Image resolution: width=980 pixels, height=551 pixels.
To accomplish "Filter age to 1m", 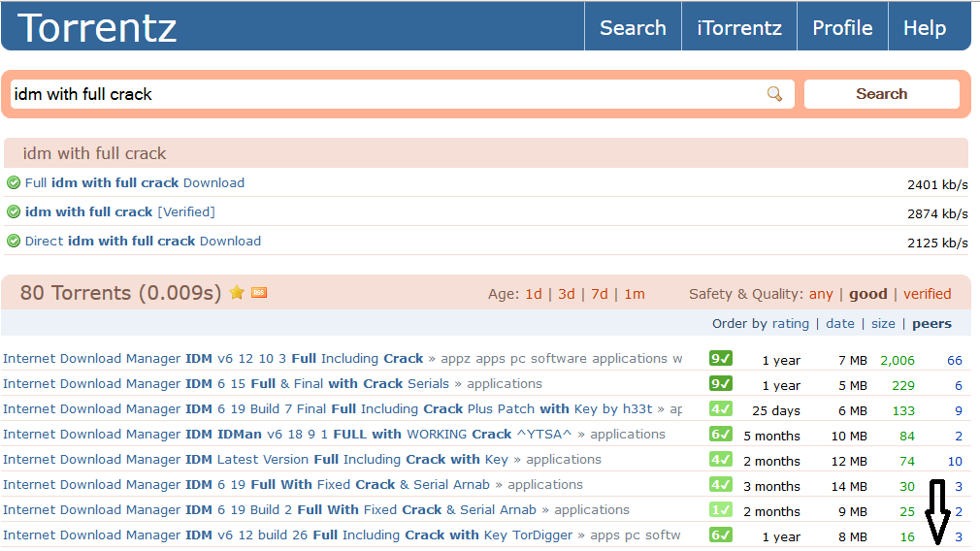I will 635,294.
